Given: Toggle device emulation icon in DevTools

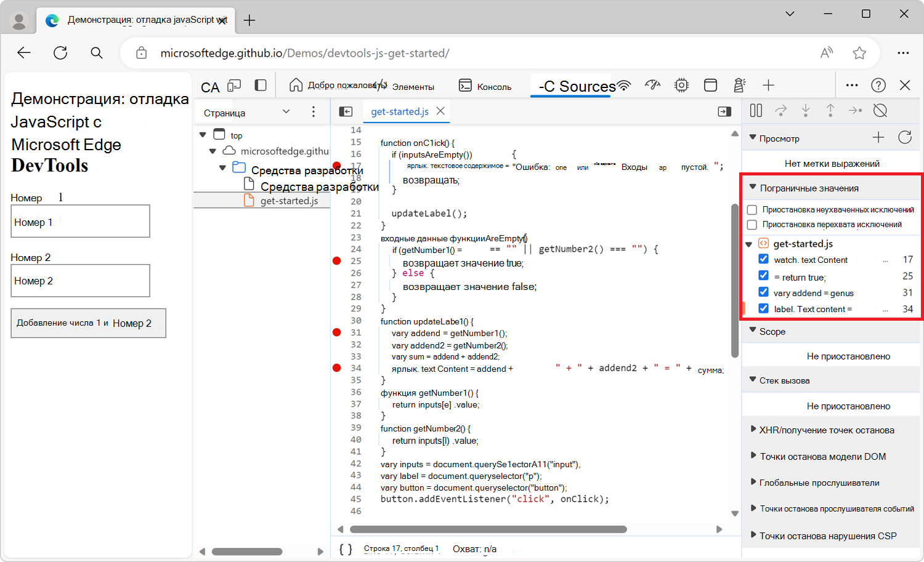Looking at the screenshot, I should tap(234, 86).
